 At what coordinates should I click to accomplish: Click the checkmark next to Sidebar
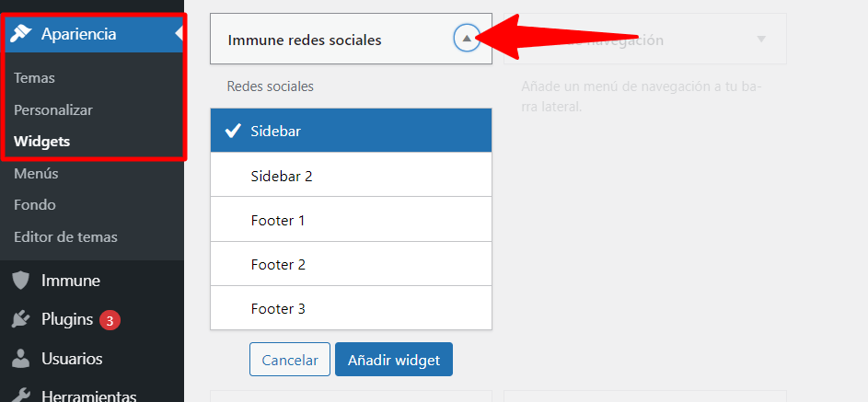(233, 131)
